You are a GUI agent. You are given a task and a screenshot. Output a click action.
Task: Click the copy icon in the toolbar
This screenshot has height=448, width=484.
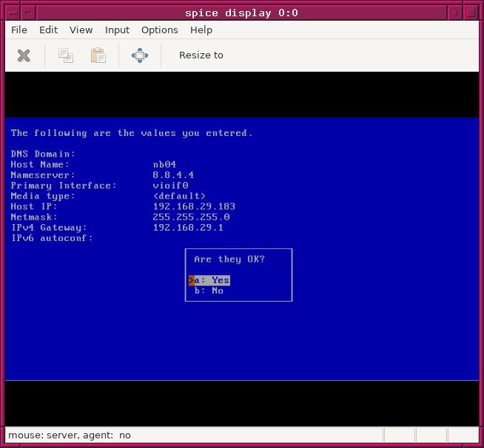pyautogui.click(x=66, y=55)
